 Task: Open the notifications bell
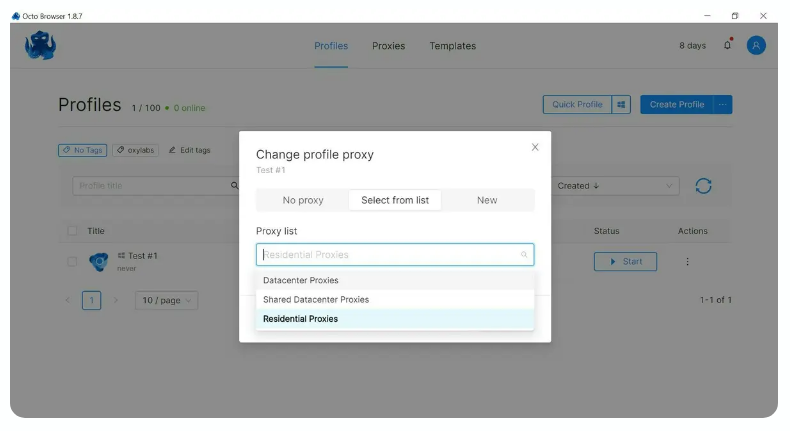(728, 45)
